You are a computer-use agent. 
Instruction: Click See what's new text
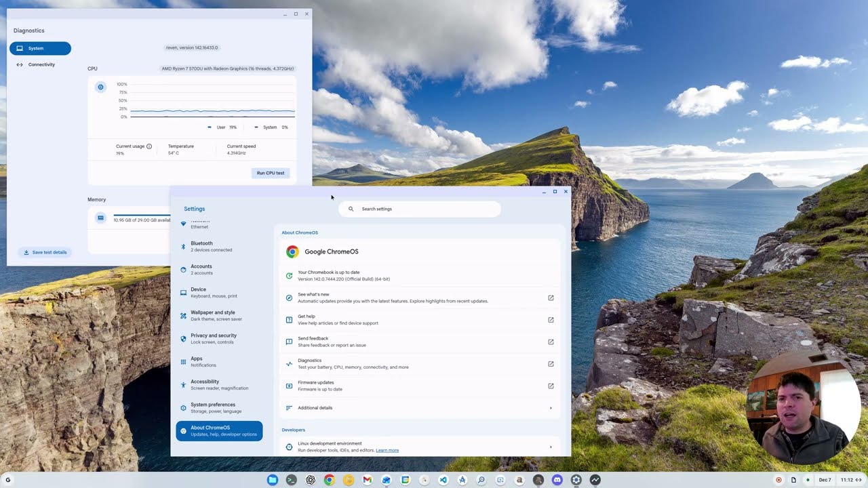[x=313, y=294]
